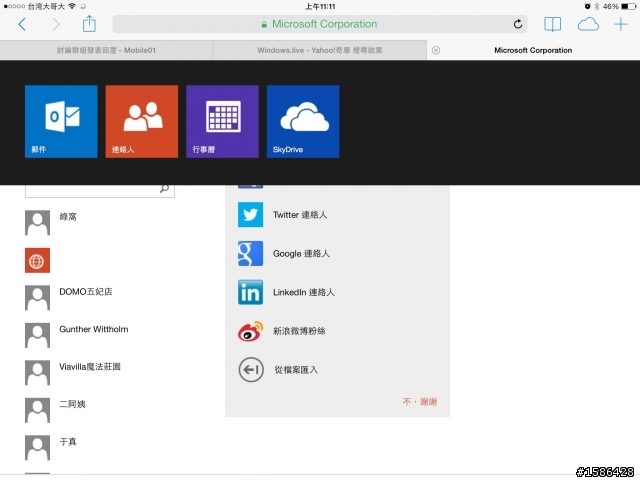Screen dimensions: 640x480
Task: Click avatar of 于真
Action: click(37, 448)
